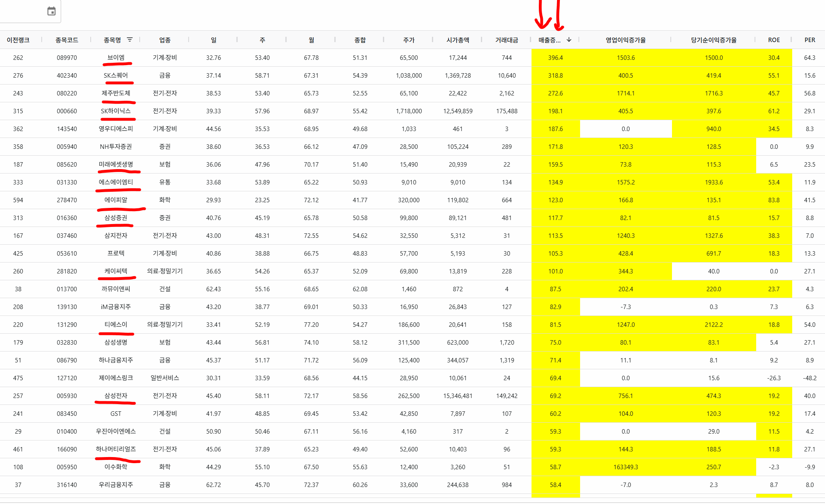Sort by the PER column header

coord(810,40)
